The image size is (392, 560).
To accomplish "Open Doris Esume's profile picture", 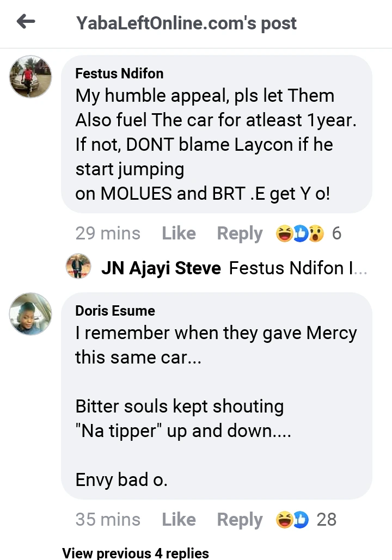I will pyautogui.click(x=30, y=314).
